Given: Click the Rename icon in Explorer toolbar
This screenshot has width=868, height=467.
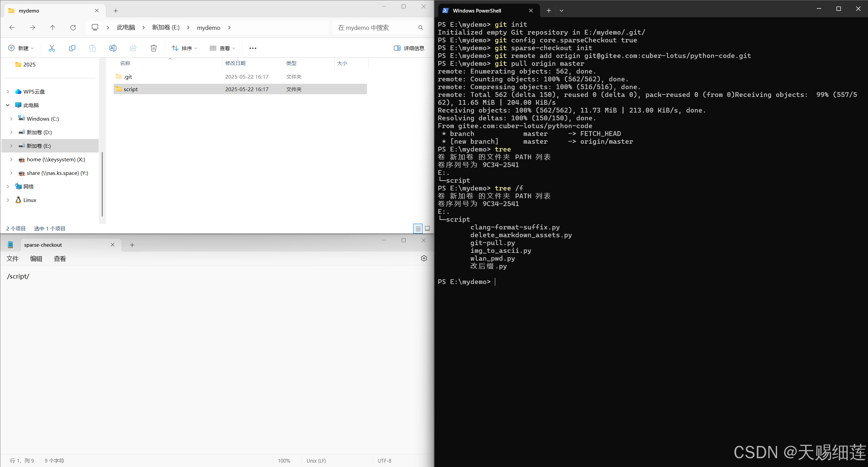Looking at the screenshot, I should 113,48.
